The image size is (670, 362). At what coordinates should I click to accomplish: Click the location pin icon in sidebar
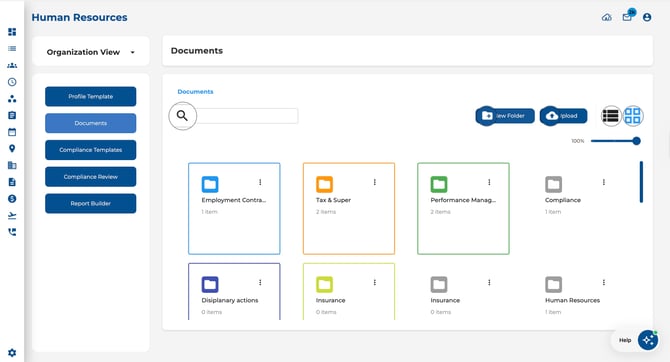click(x=12, y=149)
